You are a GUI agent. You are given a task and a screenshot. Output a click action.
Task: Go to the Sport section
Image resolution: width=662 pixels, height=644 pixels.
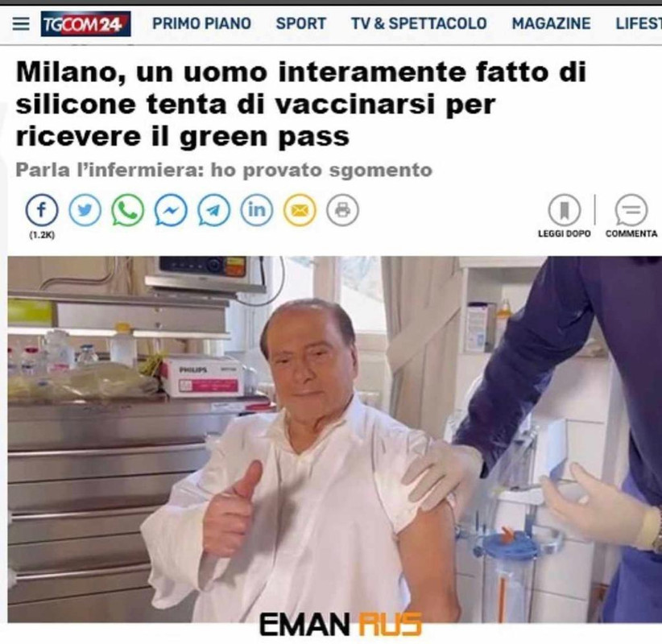pyautogui.click(x=301, y=23)
